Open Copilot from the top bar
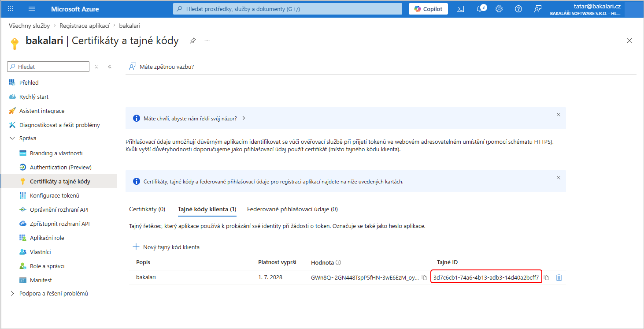644x329 pixels. coord(428,9)
